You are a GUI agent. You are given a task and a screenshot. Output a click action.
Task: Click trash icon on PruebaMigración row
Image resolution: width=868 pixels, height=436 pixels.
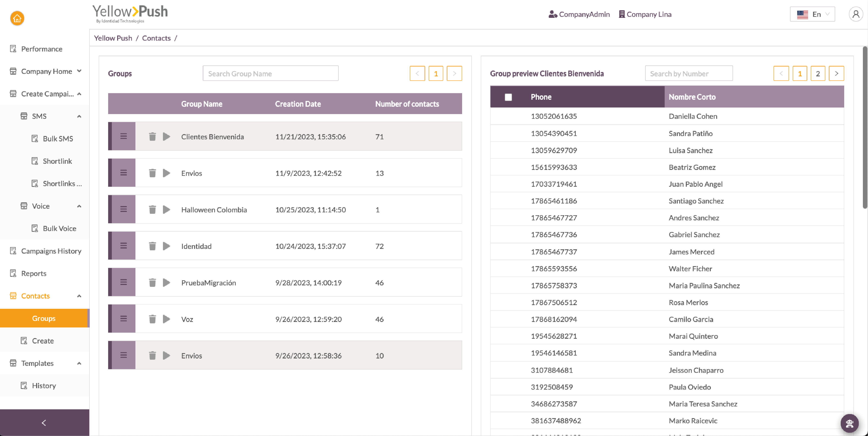coord(152,282)
